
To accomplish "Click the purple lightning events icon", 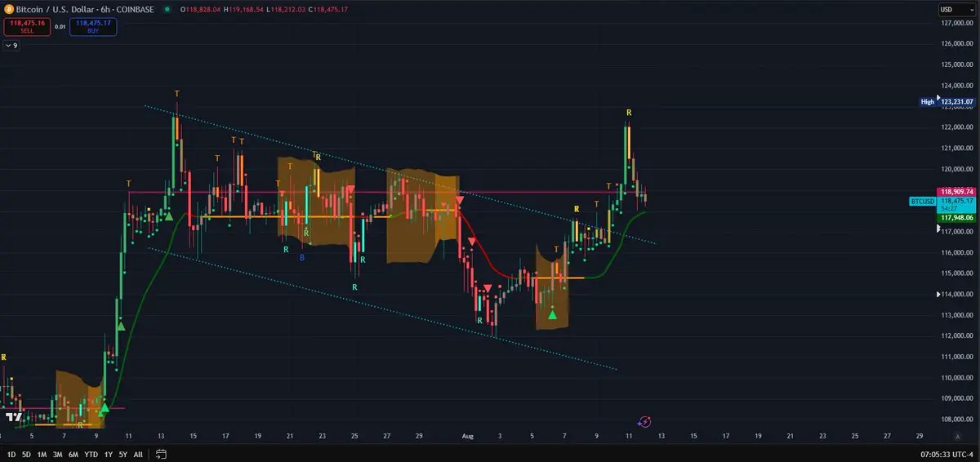I will [644, 421].
